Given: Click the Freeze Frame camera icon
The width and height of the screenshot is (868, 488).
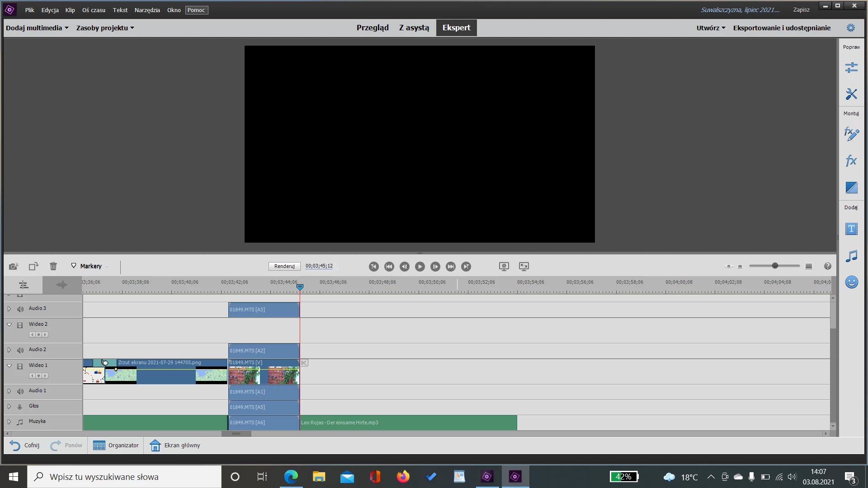Looking at the screenshot, I should tap(14, 267).
